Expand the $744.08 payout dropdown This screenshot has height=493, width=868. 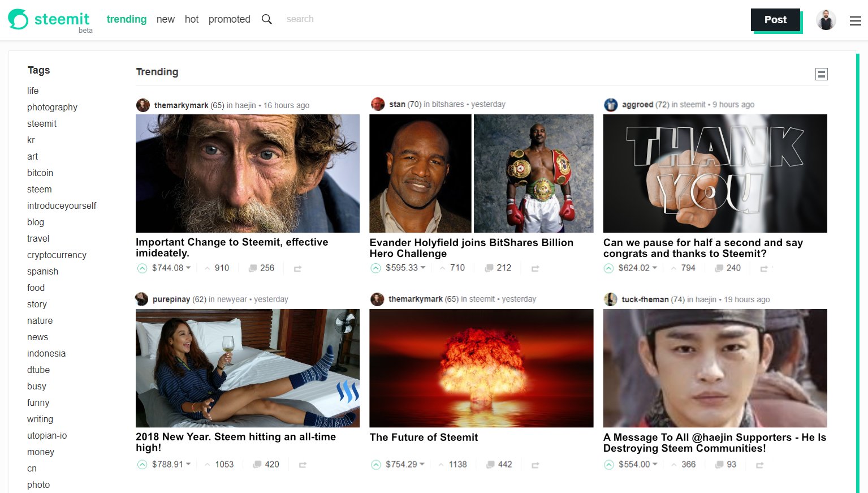(x=188, y=268)
